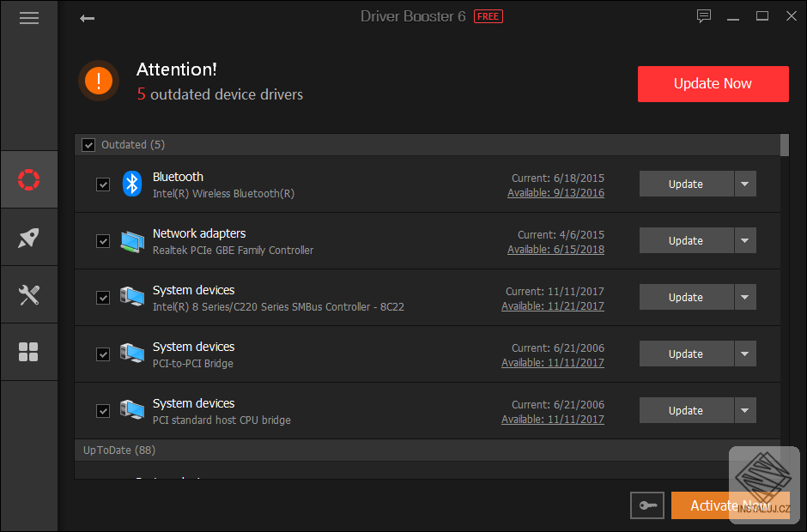Uncheck the PCI-to-PCI Bridge checkbox

pos(103,354)
